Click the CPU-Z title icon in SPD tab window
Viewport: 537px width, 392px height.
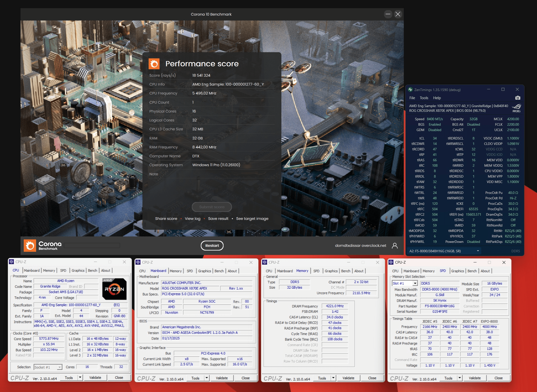pyautogui.click(x=391, y=262)
